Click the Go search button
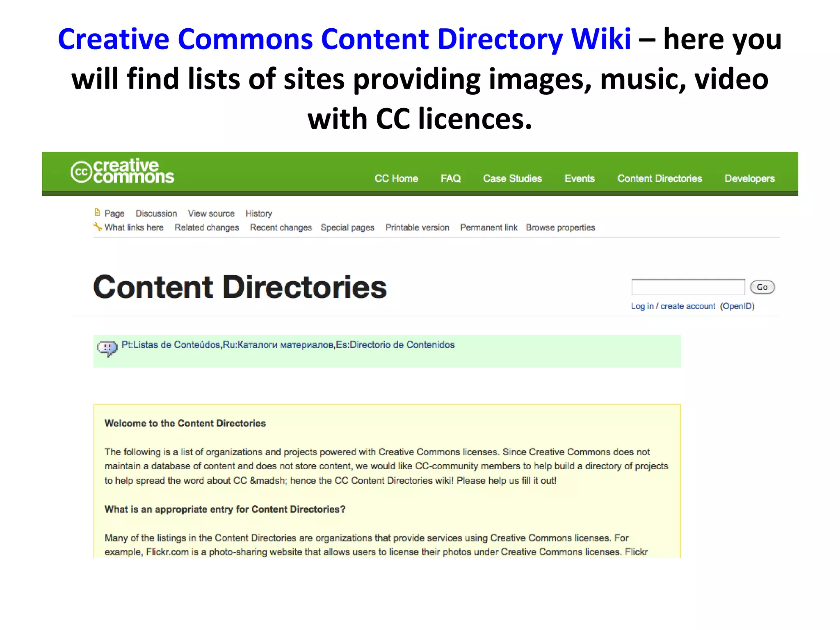Screen dimensions: 840x630 click(762, 287)
